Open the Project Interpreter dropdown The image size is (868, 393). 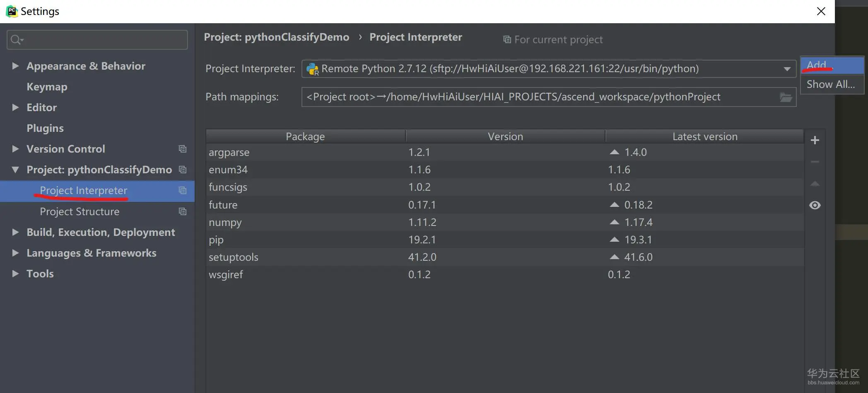787,69
